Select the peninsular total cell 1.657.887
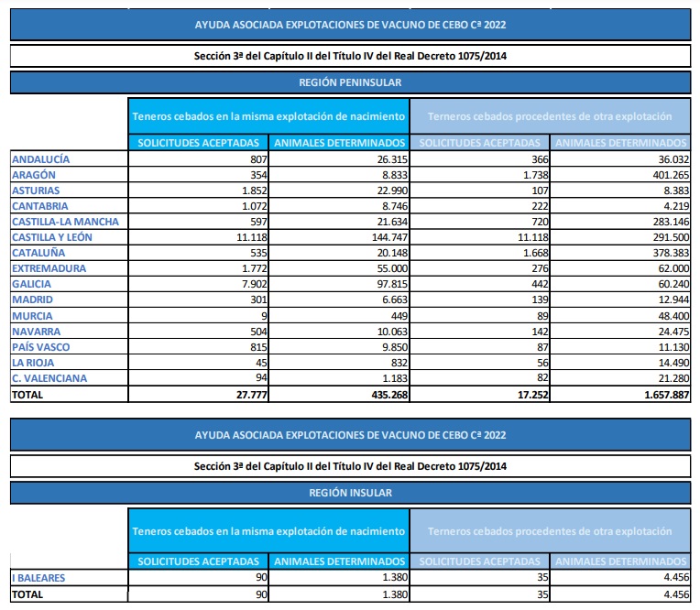Screen dimensions: 700x610 coord(660,395)
